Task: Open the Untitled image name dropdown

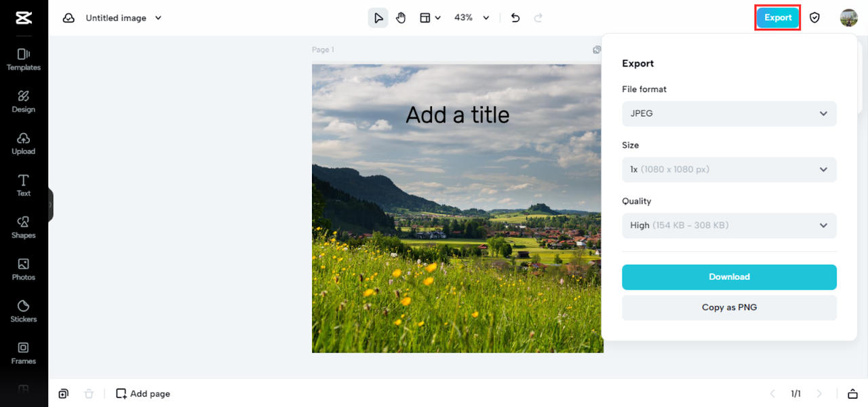Action: pos(158,18)
